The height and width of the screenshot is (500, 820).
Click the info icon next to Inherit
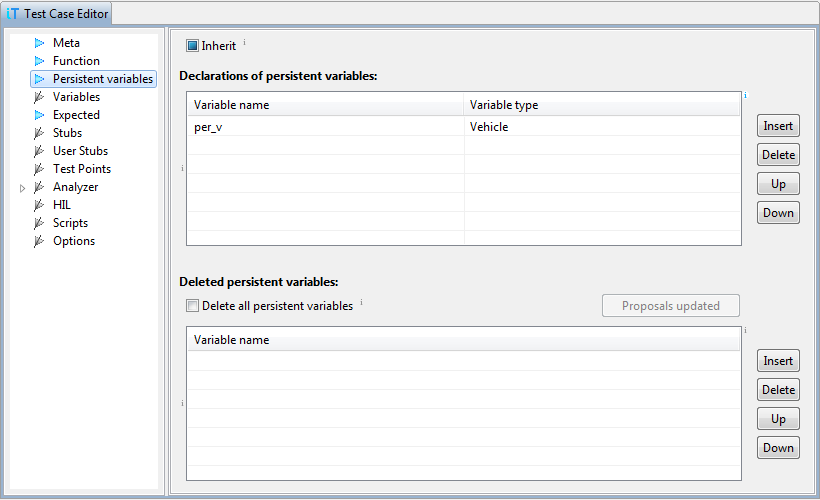[244, 42]
